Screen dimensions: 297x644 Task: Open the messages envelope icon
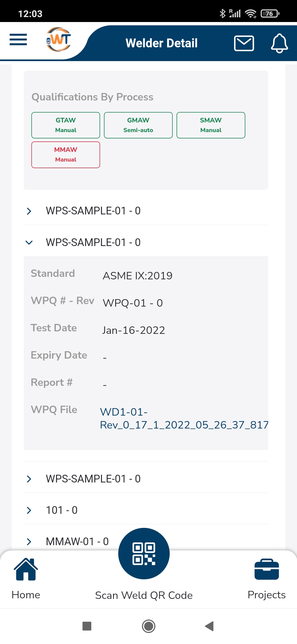point(244,43)
